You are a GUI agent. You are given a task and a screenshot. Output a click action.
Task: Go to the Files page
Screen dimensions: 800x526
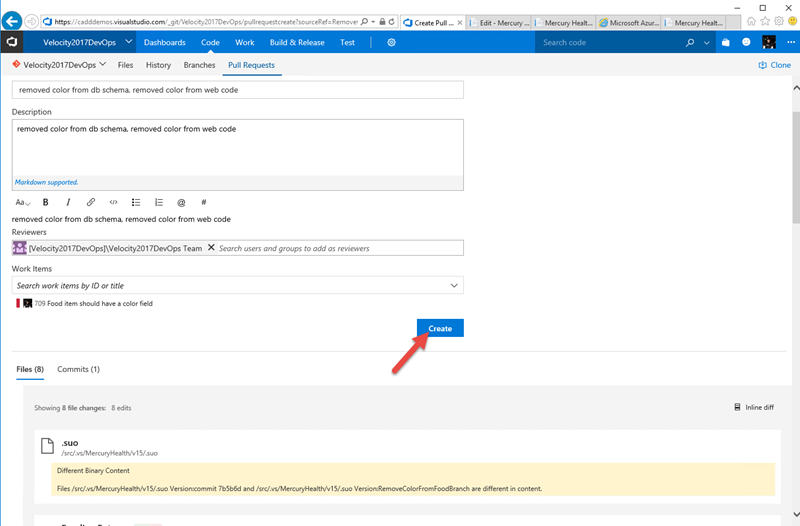click(x=125, y=65)
